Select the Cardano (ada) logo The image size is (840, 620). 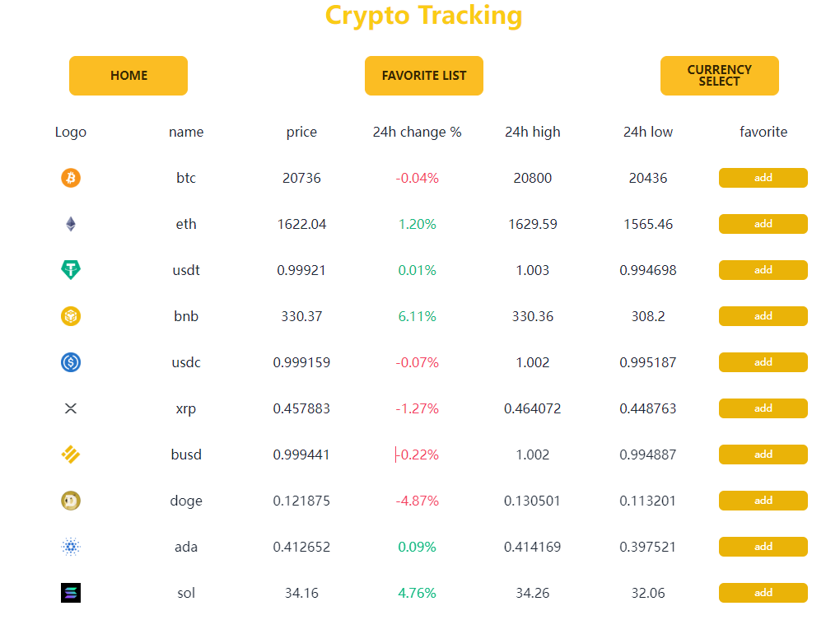pos(70,546)
